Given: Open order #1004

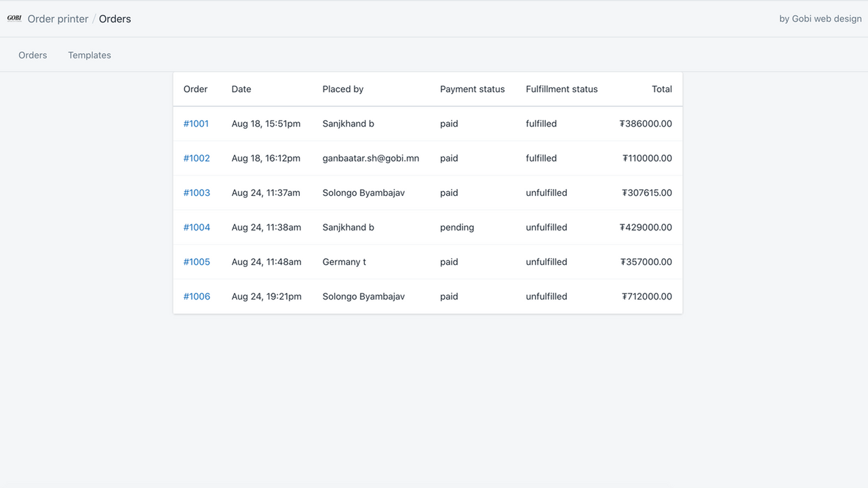Looking at the screenshot, I should [197, 227].
